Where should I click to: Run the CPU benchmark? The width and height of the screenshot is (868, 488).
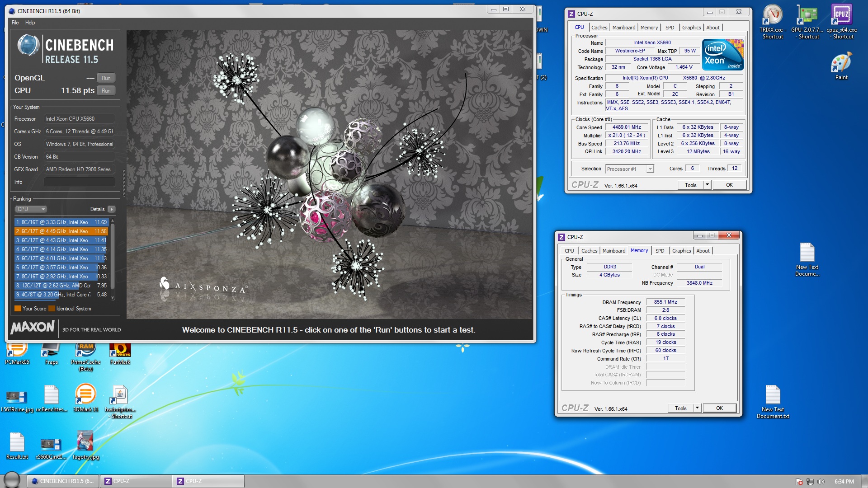coord(106,90)
